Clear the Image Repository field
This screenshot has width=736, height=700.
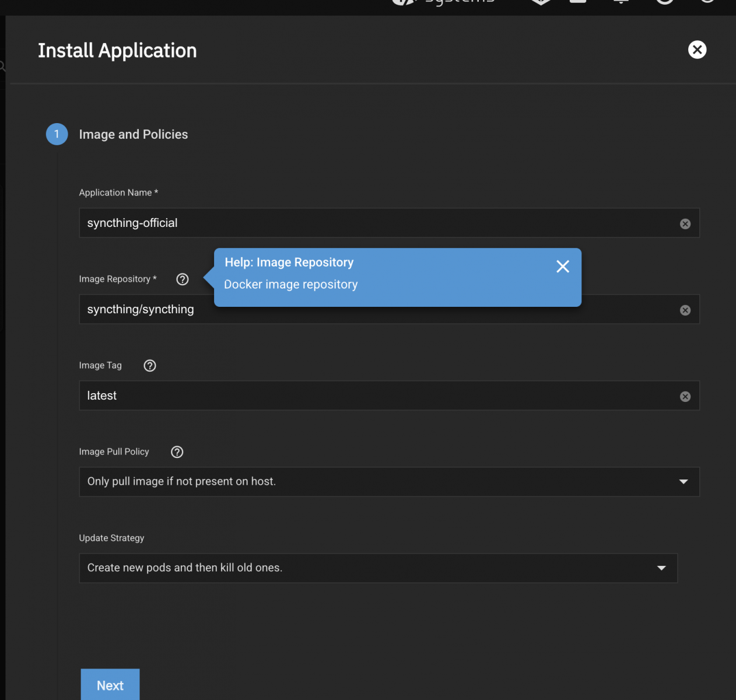685,310
